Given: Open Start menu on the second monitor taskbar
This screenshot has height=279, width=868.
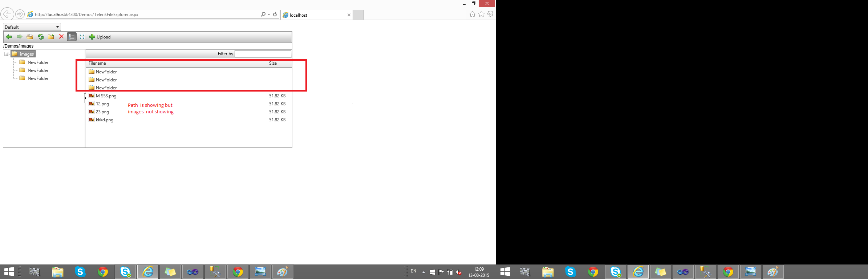Looking at the screenshot, I should tap(505, 271).
